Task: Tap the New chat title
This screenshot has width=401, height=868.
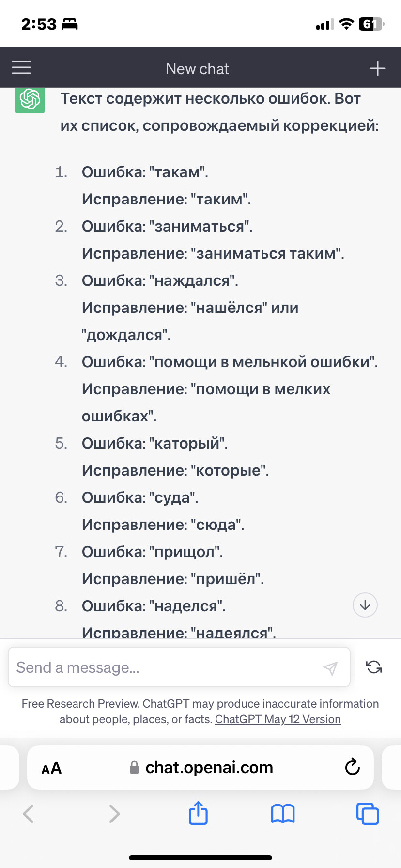Action: [197, 69]
